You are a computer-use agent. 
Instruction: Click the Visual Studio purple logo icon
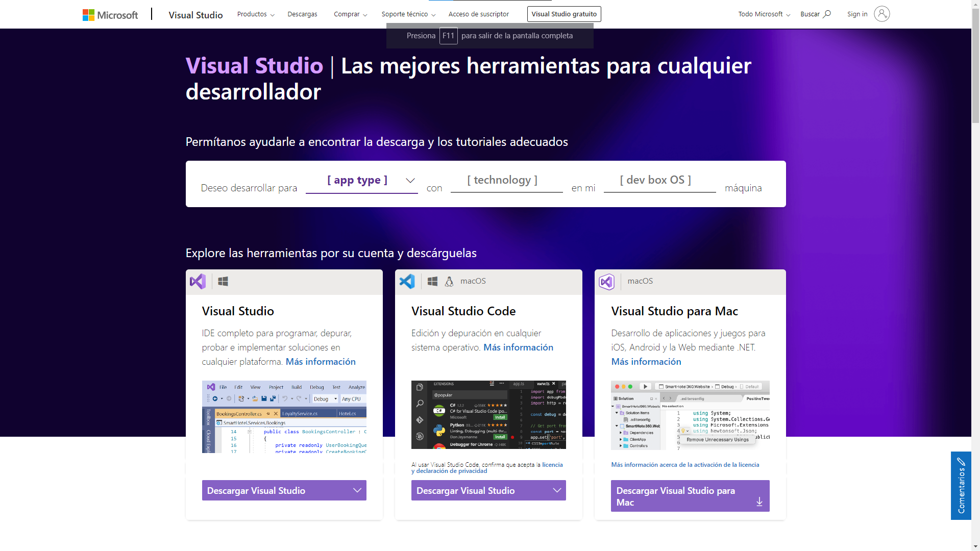[198, 282]
